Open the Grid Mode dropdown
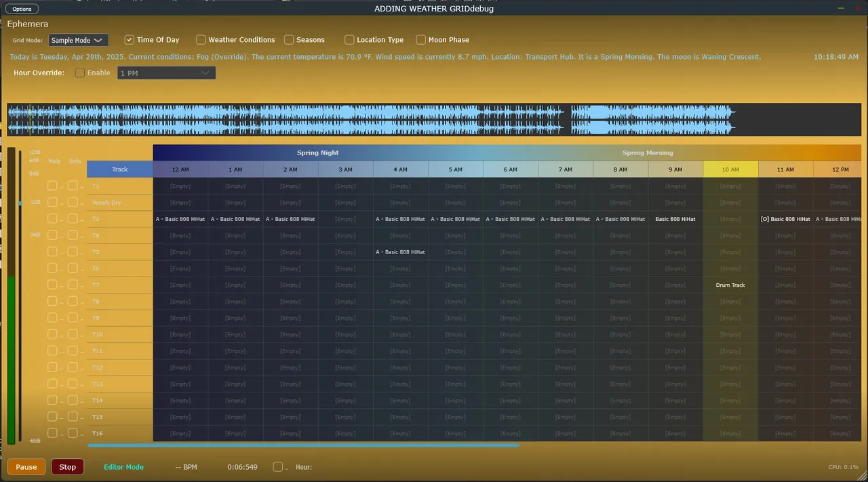This screenshot has height=482, width=868. [x=79, y=41]
